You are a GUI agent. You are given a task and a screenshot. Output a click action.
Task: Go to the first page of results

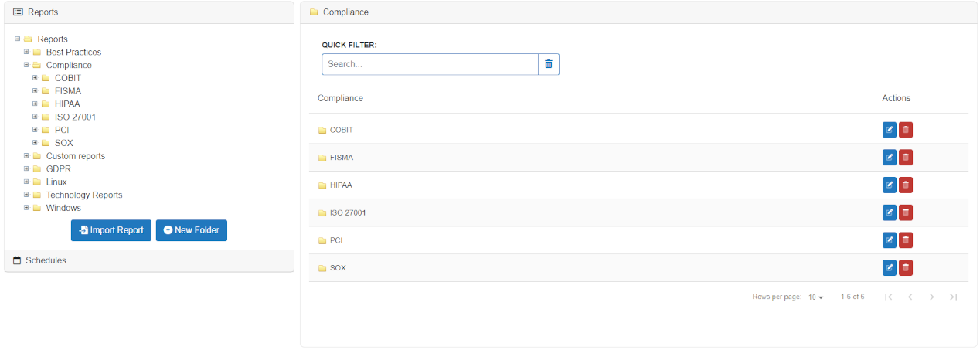click(x=889, y=297)
